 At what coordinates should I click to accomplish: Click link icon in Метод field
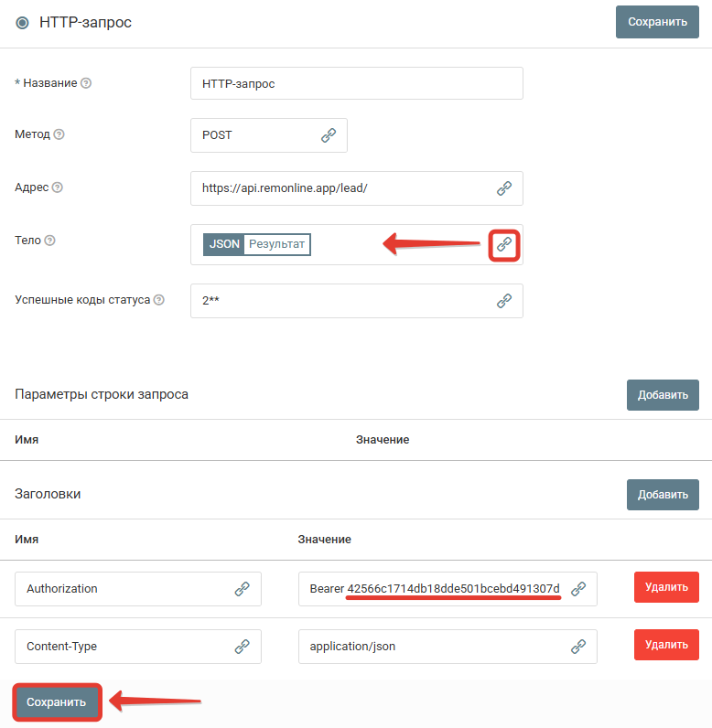coord(329,135)
